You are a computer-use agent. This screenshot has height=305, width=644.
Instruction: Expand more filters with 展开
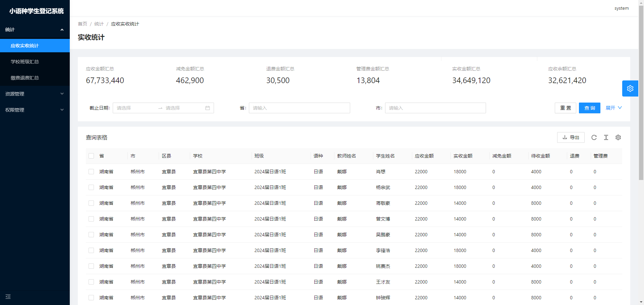coord(613,108)
